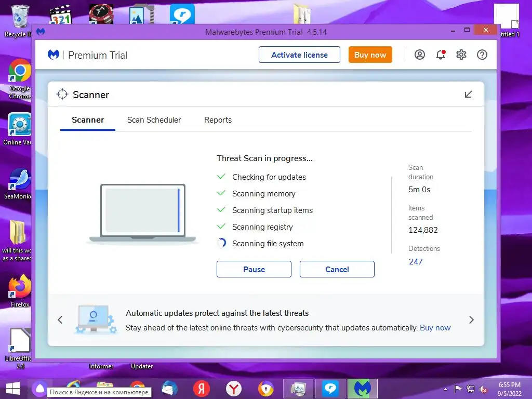
Task: Select Firefox desktop shortcut
Action: point(20,291)
